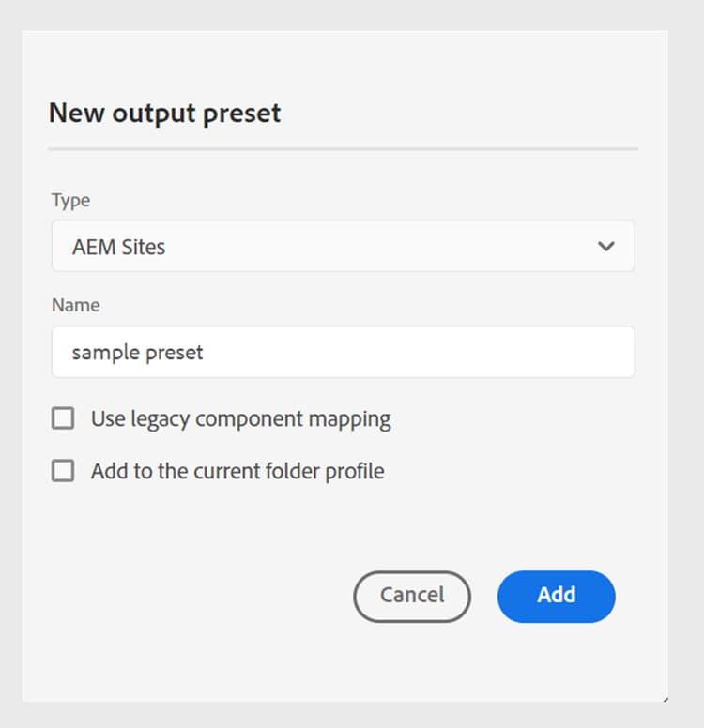Click the chevron arrow in Type field
Viewport: 704px width, 728px height.
[606, 247]
